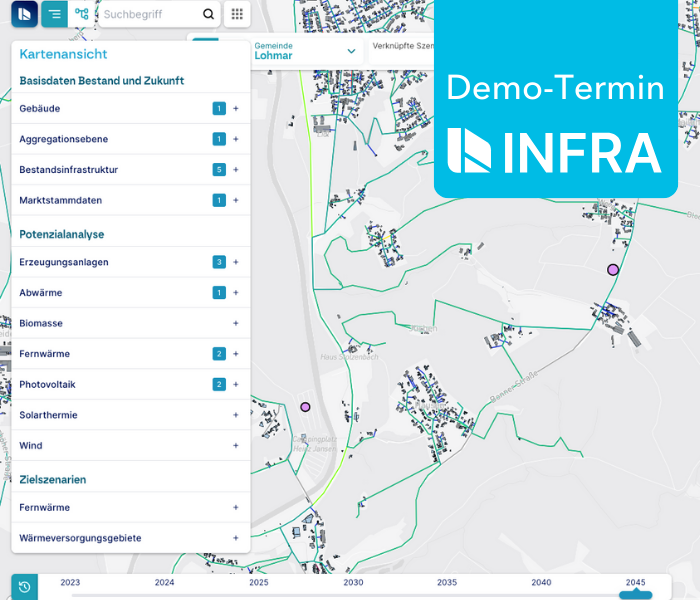Click the Campingplatz Heinz Jansen label
The image size is (700, 600).
(x=314, y=444)
